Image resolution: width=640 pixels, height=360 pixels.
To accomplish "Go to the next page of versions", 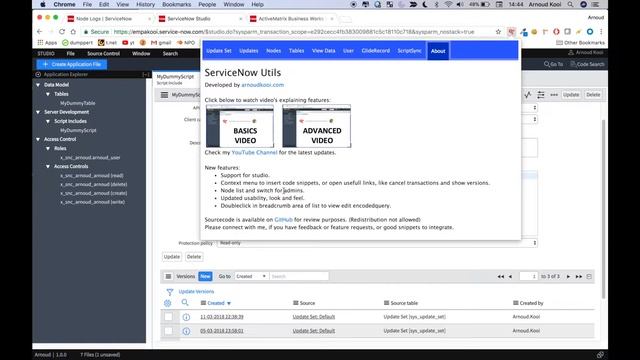I will (x=568, y=277).
